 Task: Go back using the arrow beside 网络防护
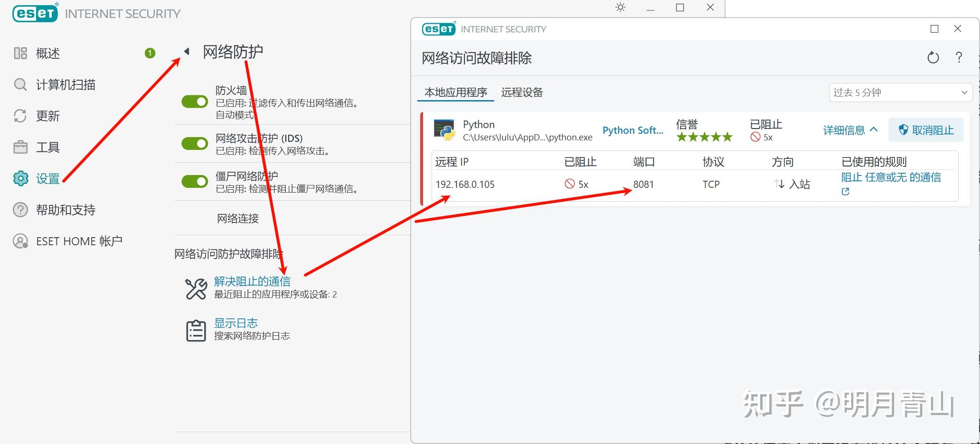click(187, 51)
